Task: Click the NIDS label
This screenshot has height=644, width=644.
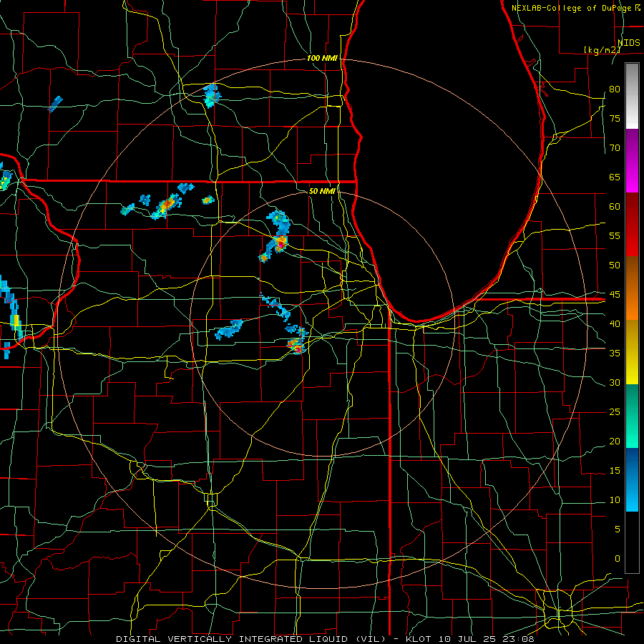Action: click(629, 43)
